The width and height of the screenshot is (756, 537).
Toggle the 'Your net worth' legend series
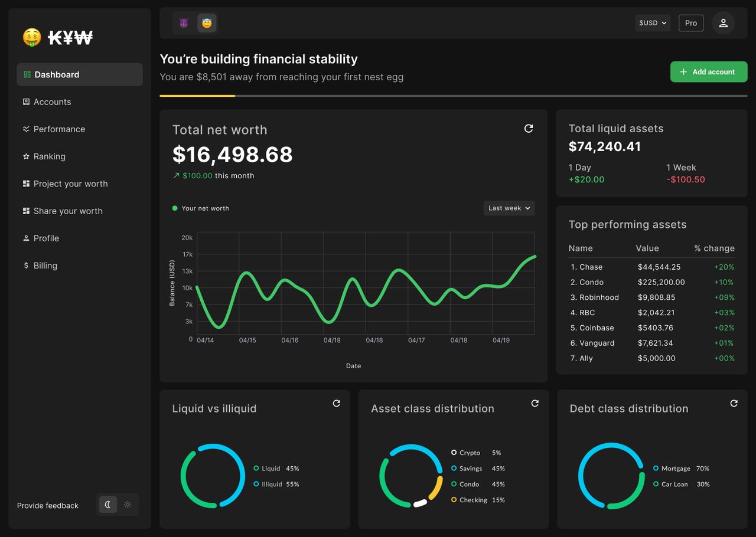tap(200, 208)
